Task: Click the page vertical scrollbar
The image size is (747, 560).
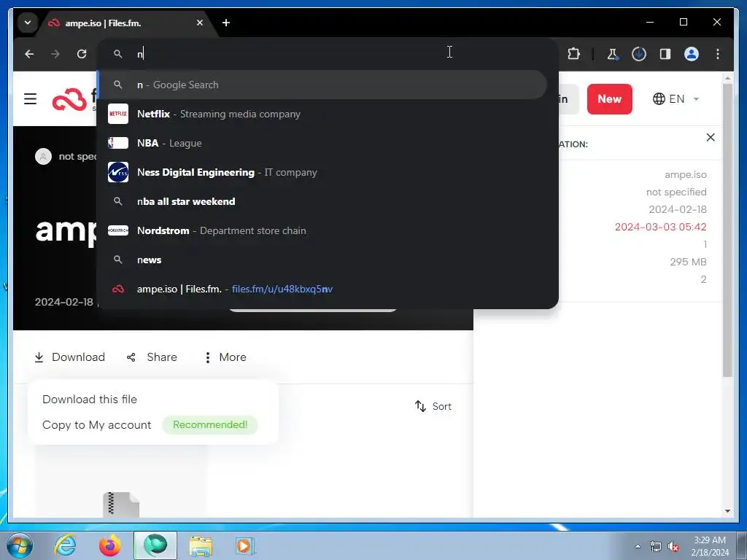Action: (x=727, y=230)
